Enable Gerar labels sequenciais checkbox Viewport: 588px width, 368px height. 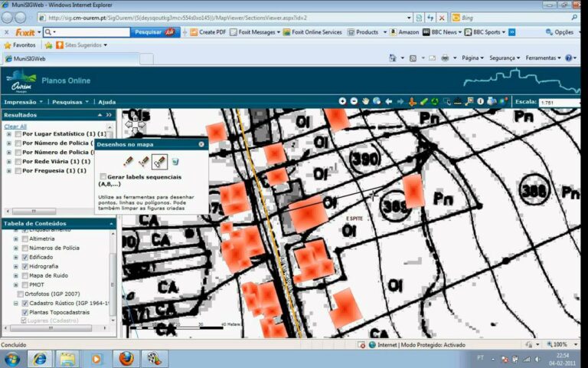click(x=103, y=176)
